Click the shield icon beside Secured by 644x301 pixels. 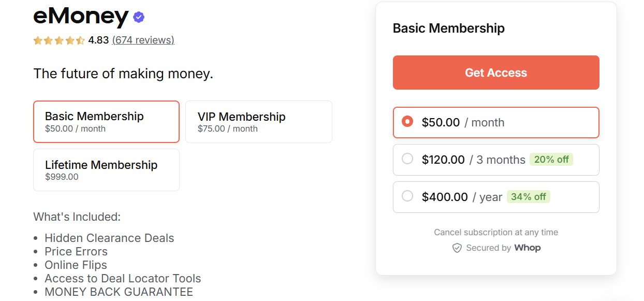click(x=457, y=248)
